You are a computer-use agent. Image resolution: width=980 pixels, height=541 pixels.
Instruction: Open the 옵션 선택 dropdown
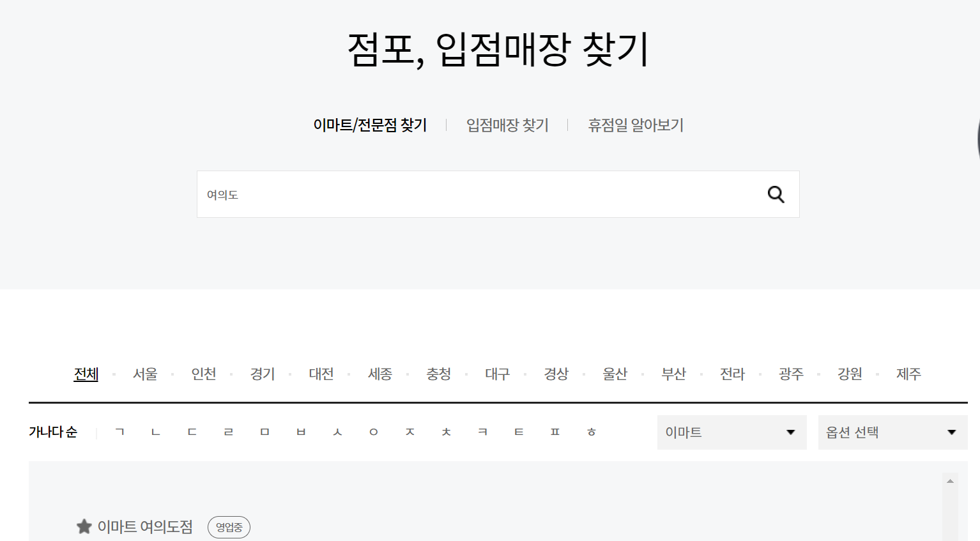pos(893,432)
